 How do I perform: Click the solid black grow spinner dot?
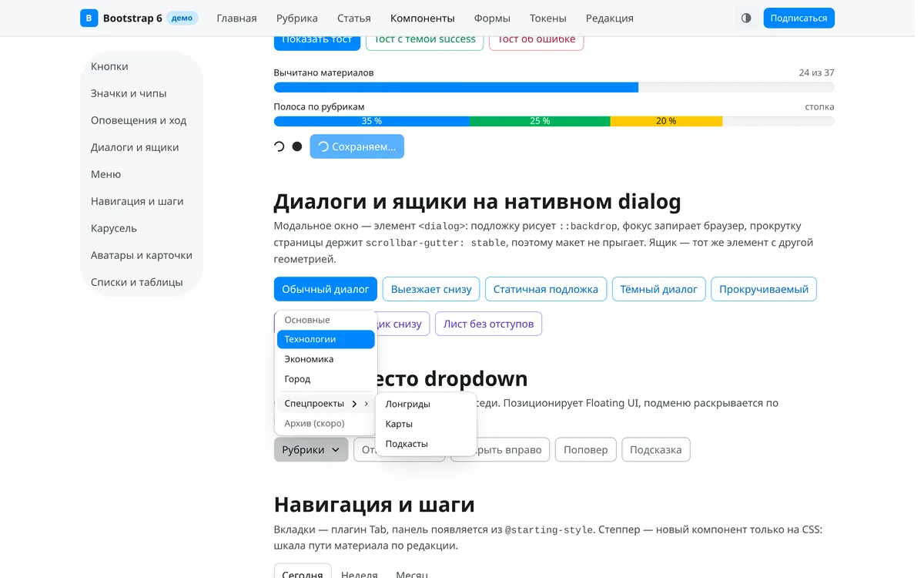(x=297, y=146)
